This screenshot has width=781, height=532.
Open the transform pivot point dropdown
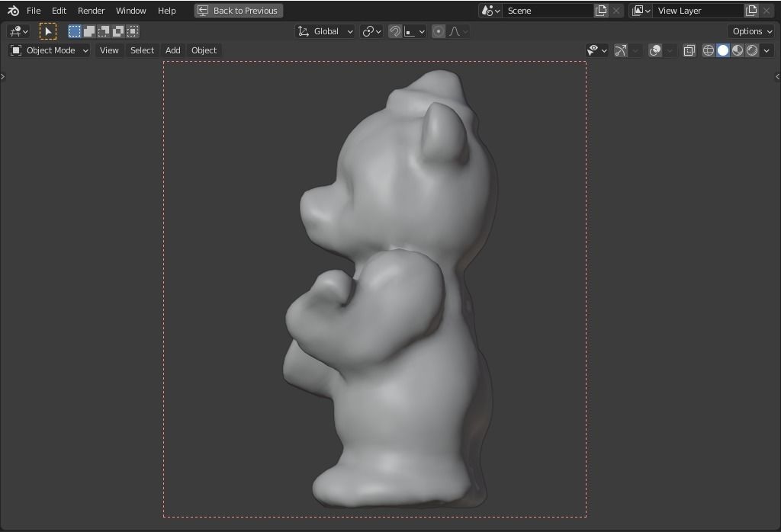(371, 31)
